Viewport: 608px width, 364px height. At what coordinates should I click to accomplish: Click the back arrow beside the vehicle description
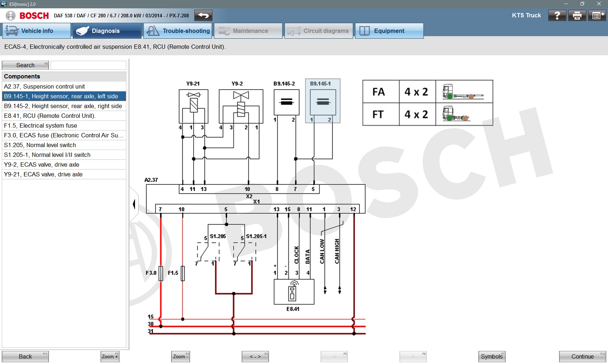point(203,16)
